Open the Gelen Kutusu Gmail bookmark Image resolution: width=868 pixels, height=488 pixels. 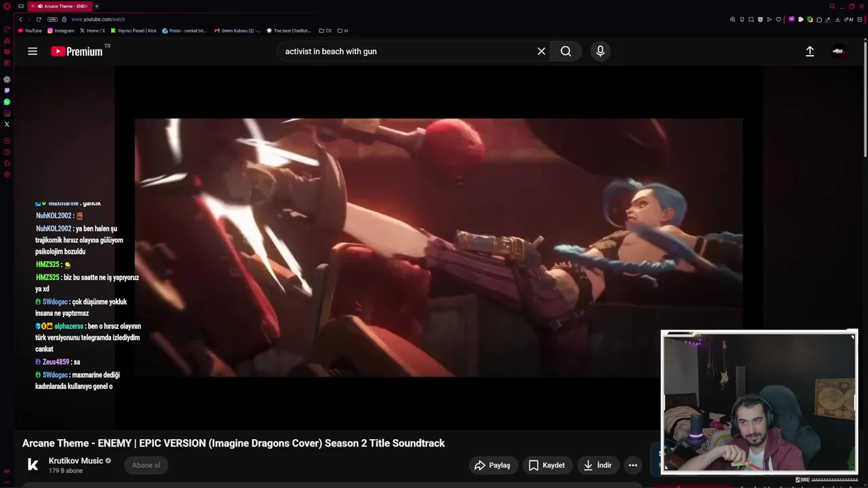[x=237, y=30]
